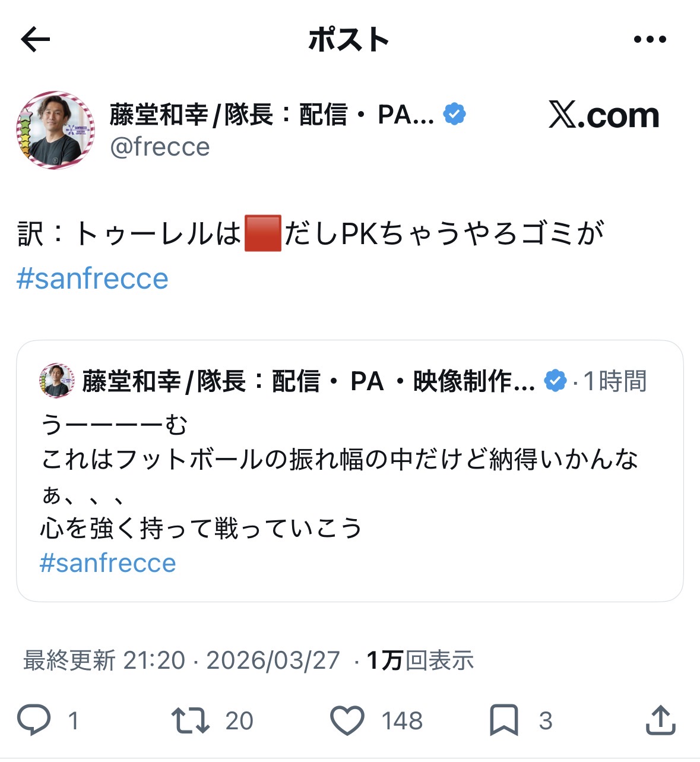
Task: Tap the share upload icon
Action: 660,720
